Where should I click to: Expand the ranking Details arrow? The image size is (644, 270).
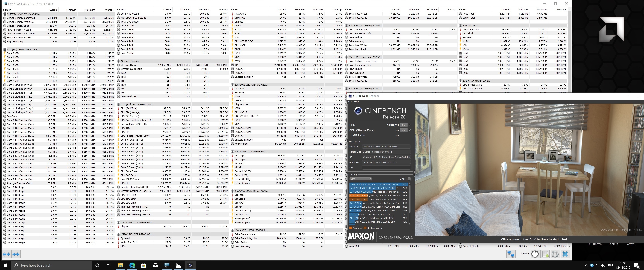point(409,179)
